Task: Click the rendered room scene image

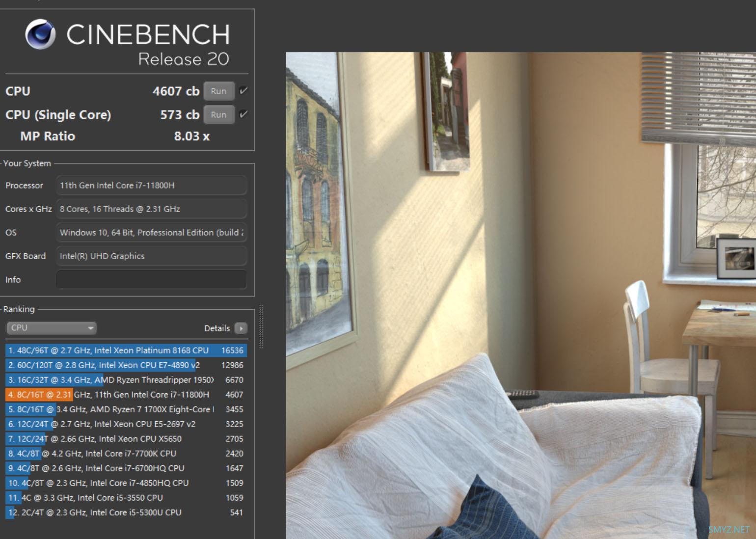Action: point(521,296)
